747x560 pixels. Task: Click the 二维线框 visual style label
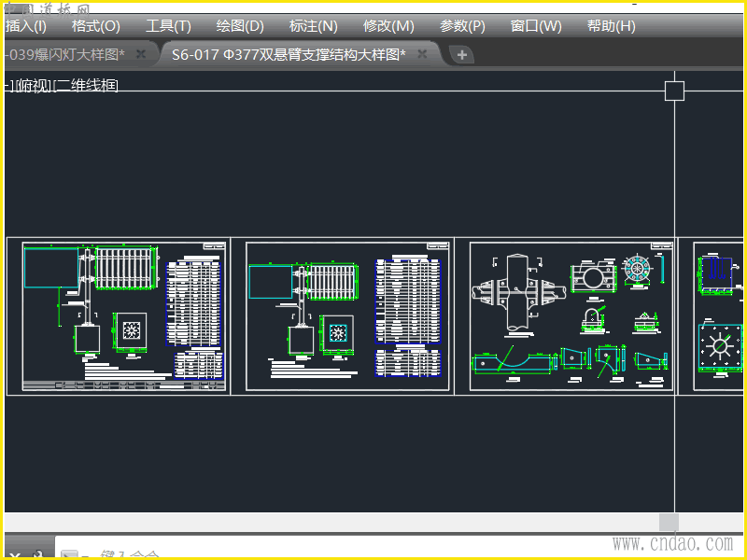[x=87, y=86]
